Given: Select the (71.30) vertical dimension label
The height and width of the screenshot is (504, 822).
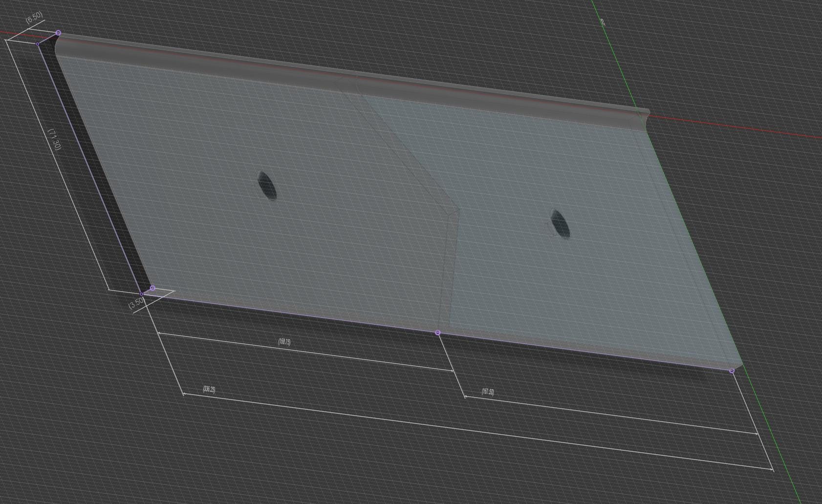Looking at the screenshot, I should pyautogui.click(x=55, y=140).
